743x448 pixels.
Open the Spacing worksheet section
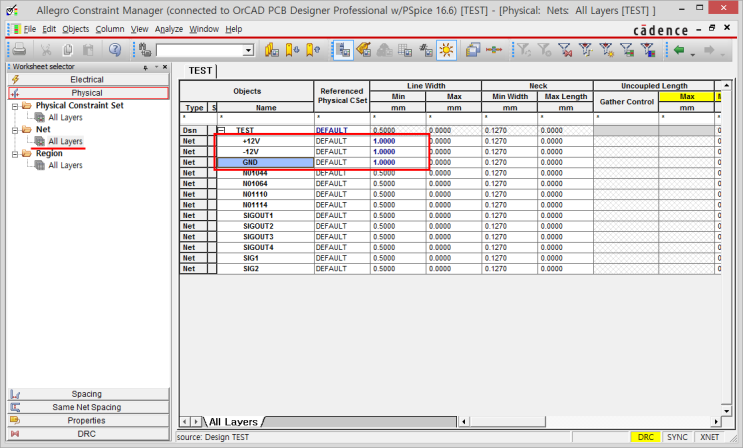86,394
